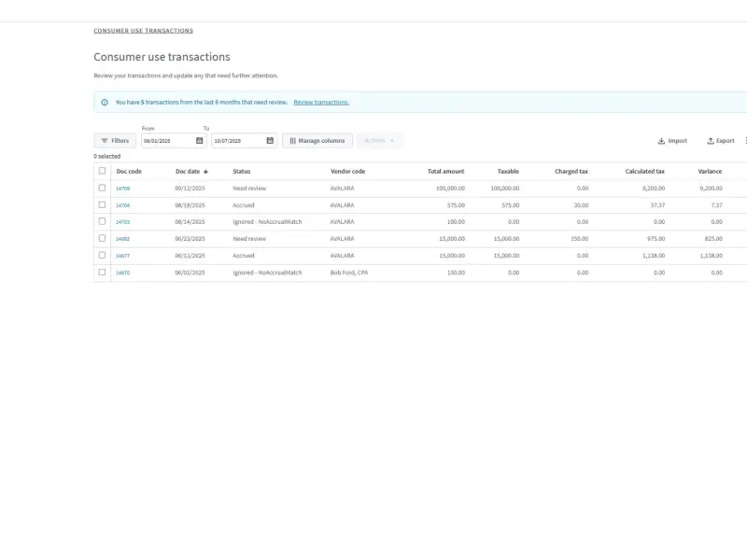The image size is (747, 560).
Task: Select the checkbox for doc code 14677
Action: pyautogui.click(x=102, y=255)
